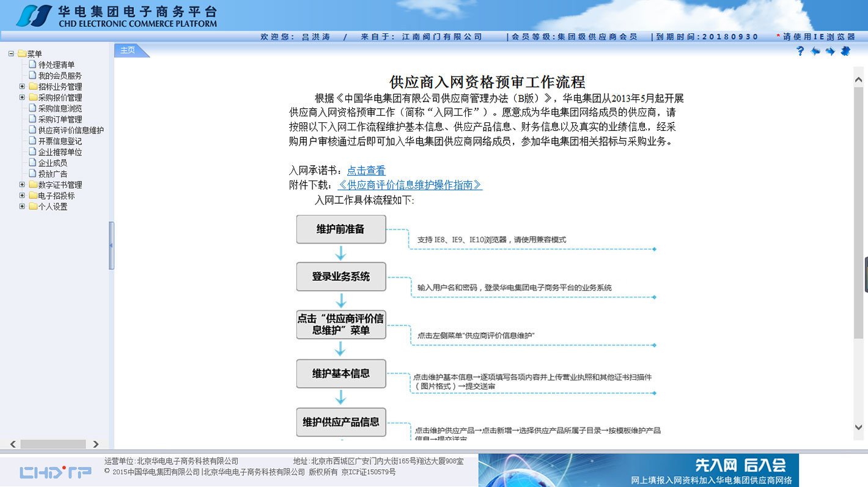The width and height of the screenshot is (868, 487).
Task: Click the CHD TP logo in the footer
Action: click(56, 472)
